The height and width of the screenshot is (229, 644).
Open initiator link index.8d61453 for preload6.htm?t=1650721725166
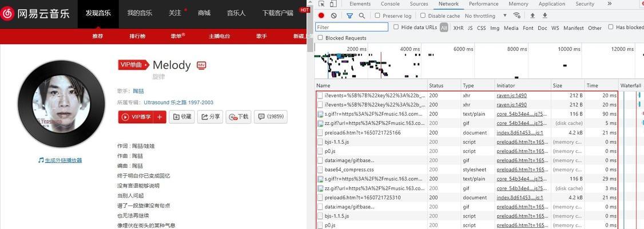520,132
